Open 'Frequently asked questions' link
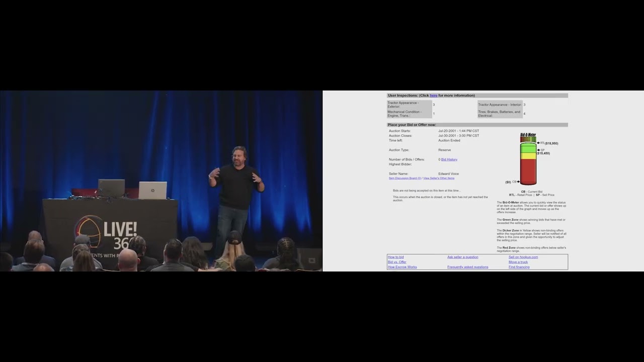The height and width of the screenshot is (362, 644). (x=468, y=267)
